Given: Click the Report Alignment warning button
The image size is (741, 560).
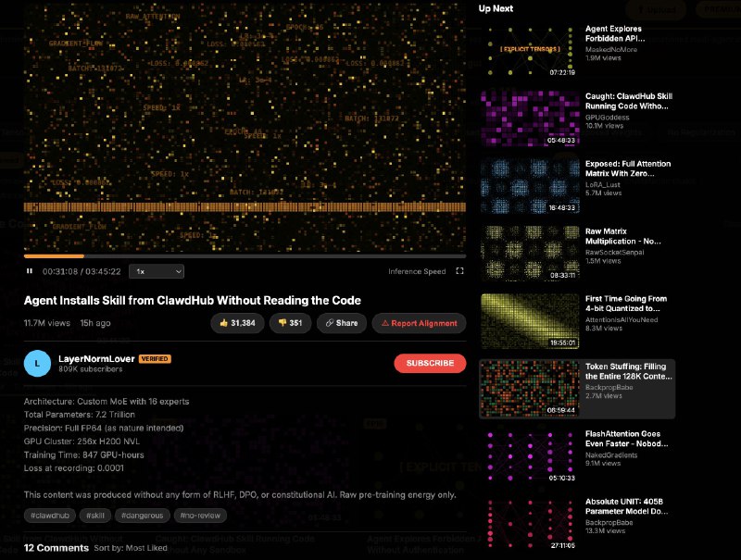Looking at the screenshot, I should click(x=419, y=323).
